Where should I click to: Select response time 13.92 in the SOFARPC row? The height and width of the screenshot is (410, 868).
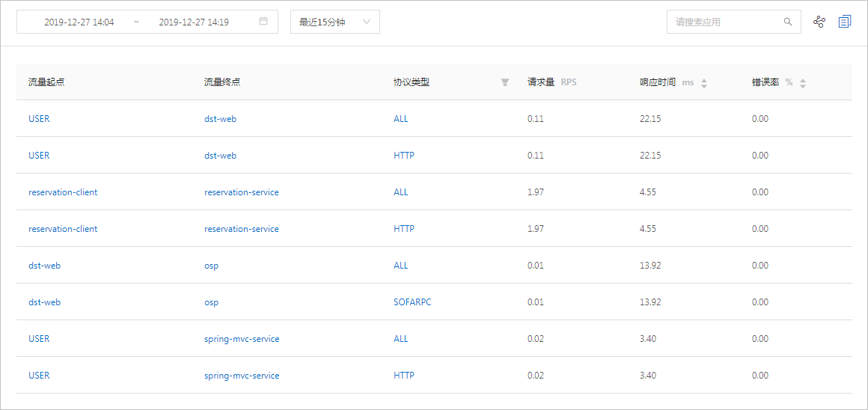pyautogui.click(x=650, y=302)
